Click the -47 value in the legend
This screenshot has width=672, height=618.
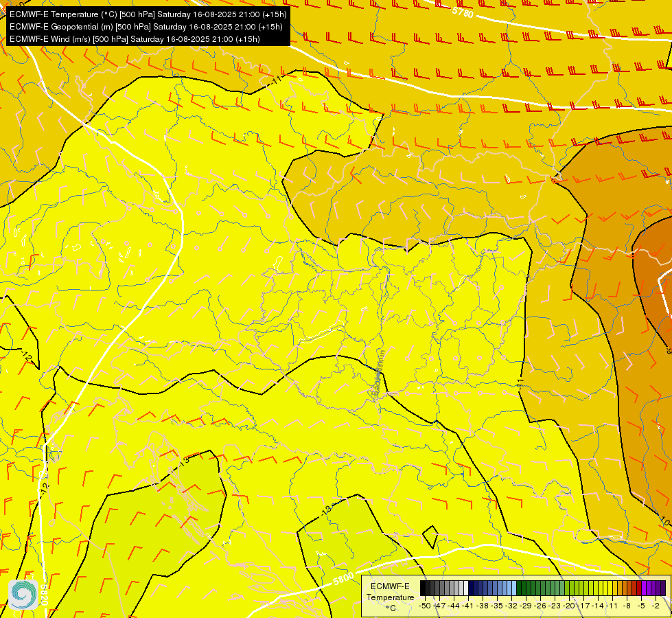(x=440, y=606)
